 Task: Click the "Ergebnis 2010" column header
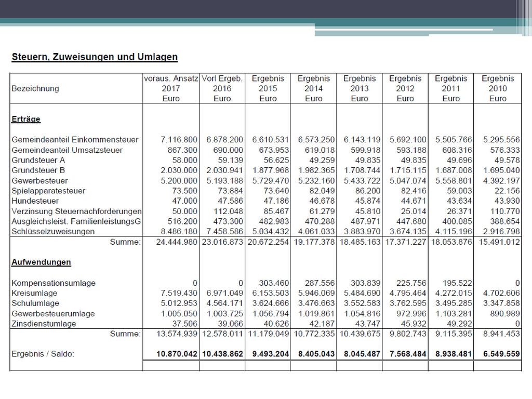coord(498,88)
